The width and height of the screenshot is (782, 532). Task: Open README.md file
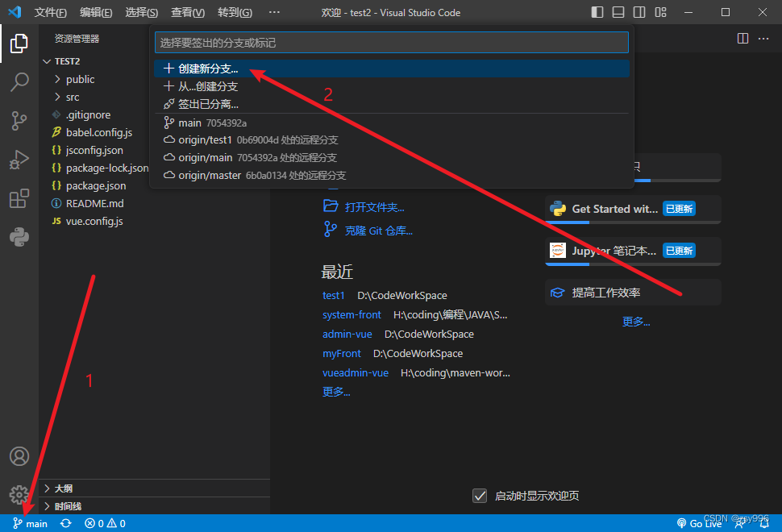pyautogui.click(x=95, y=203)
